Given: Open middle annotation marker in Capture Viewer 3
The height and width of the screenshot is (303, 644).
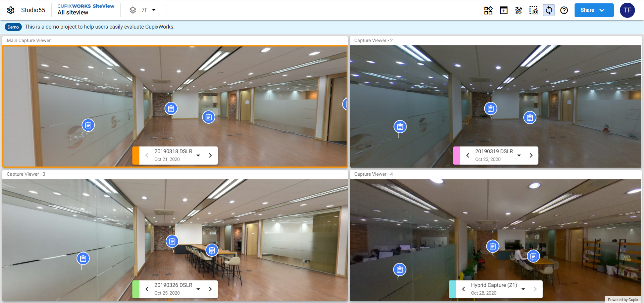Looking at the screenshot, I should pyautogui.click(x=172, y=241).
